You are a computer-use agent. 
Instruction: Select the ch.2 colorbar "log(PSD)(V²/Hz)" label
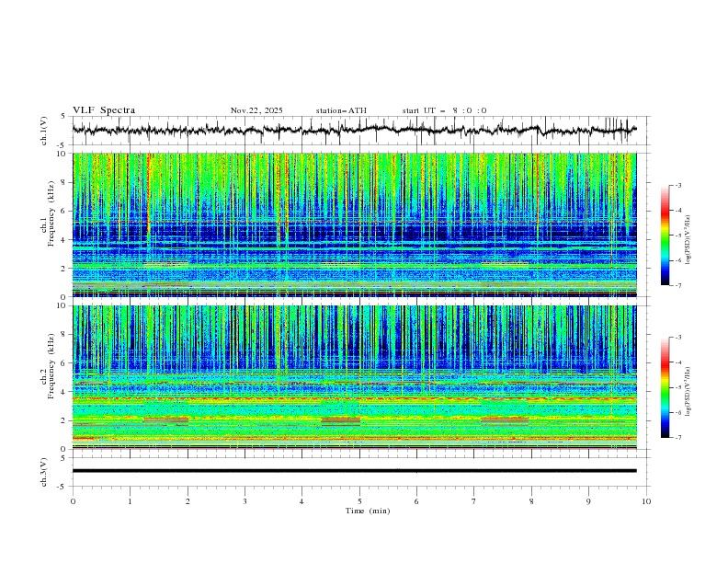click(688, 391)
